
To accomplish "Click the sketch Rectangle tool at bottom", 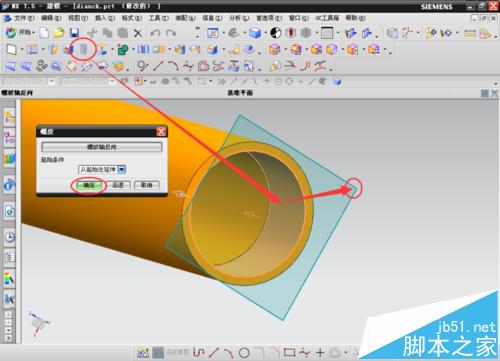I will coord(289,352).
